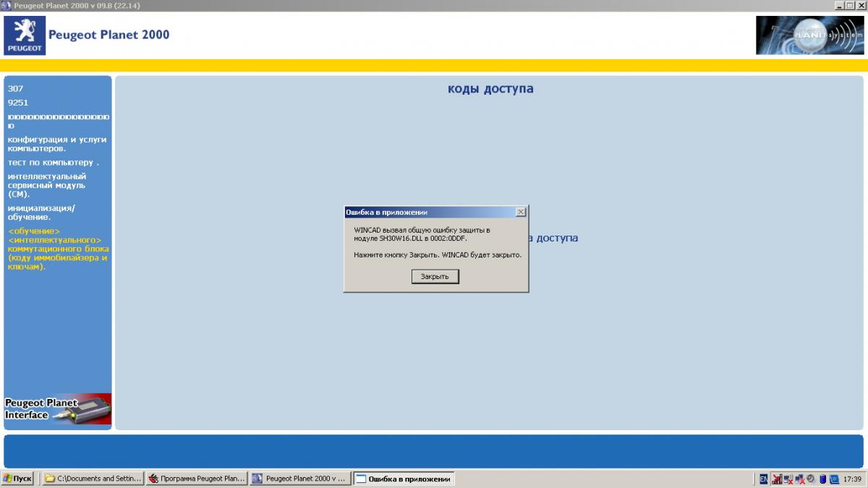The width and height of the screenshot is (868, 488).
Task: Click the Peugeot lion logo
Action: click(25, 35)
